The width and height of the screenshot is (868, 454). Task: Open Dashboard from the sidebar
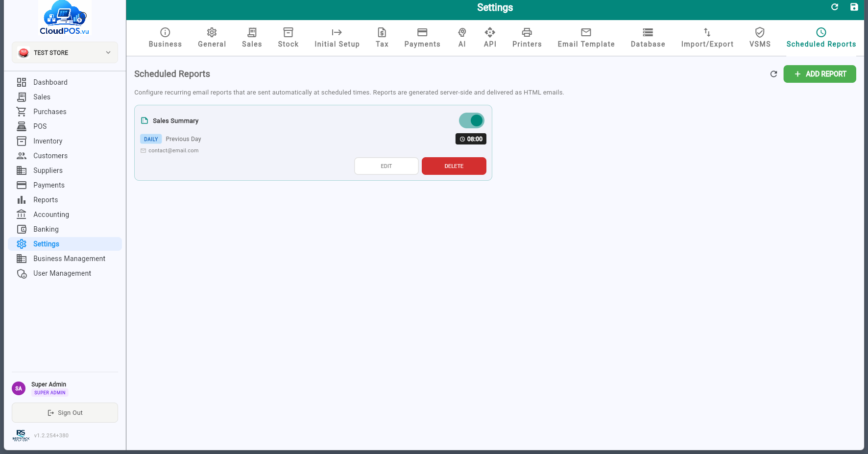[65, 82]
